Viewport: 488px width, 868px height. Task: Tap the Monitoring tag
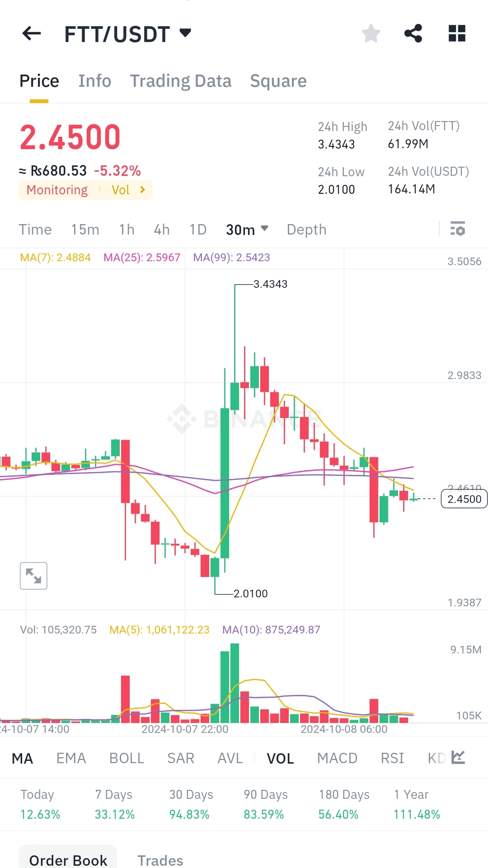tap(57, 190)
